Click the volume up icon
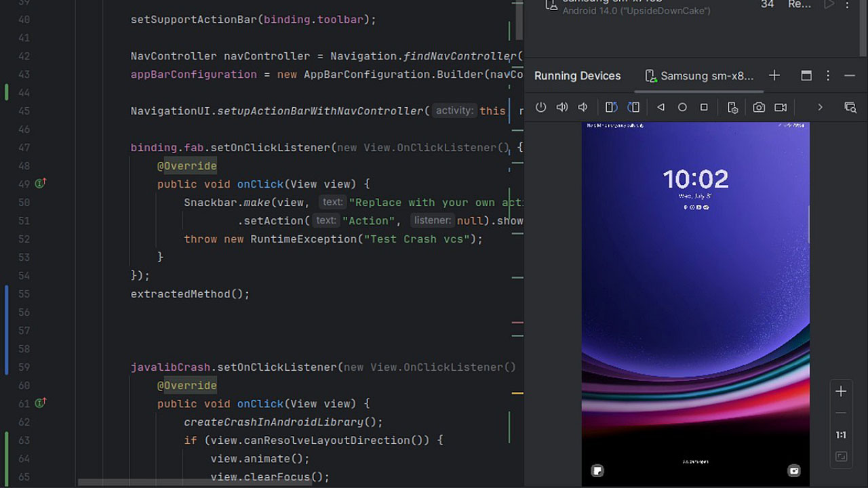 pos(562,107)
